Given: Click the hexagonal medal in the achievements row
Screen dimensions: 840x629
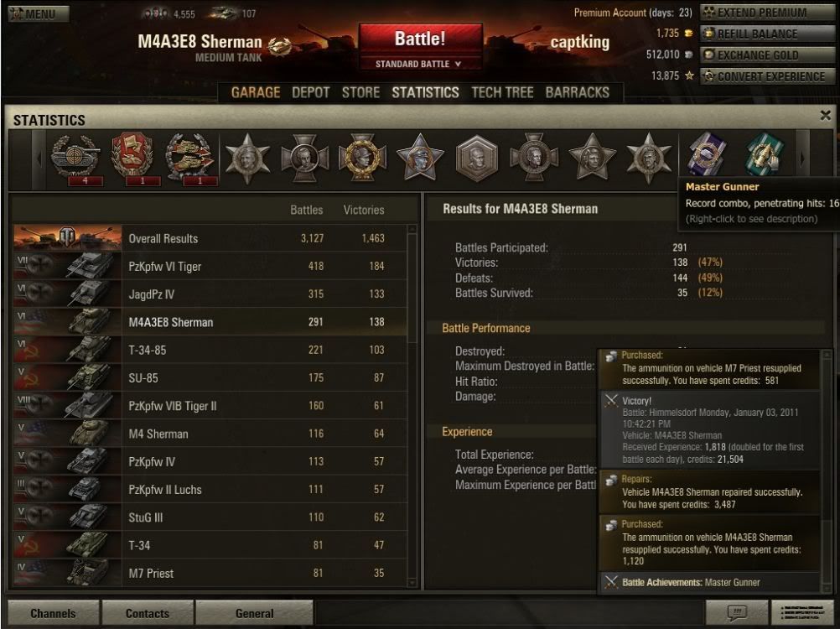Looking at the screenshot, I should 476,158.
